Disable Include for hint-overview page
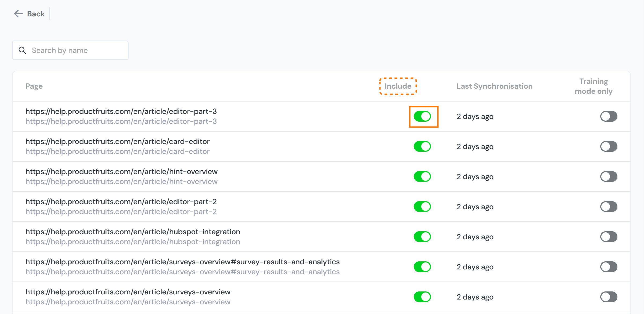 (422, 176)
